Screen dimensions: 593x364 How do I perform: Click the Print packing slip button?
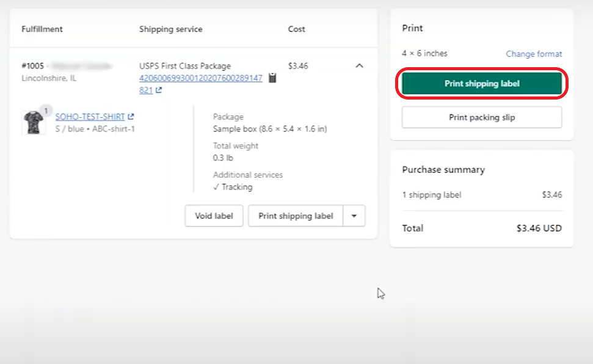pyautogui.click(x=481, y=117)
